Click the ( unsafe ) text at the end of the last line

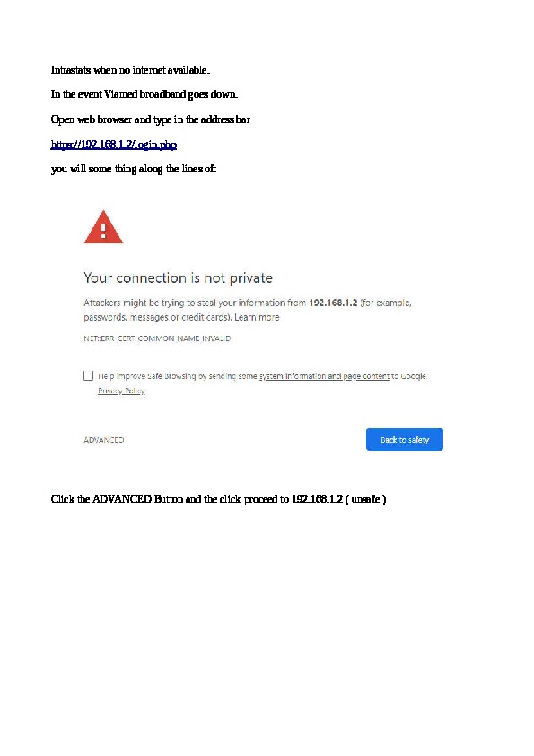[x=366, y=499]
